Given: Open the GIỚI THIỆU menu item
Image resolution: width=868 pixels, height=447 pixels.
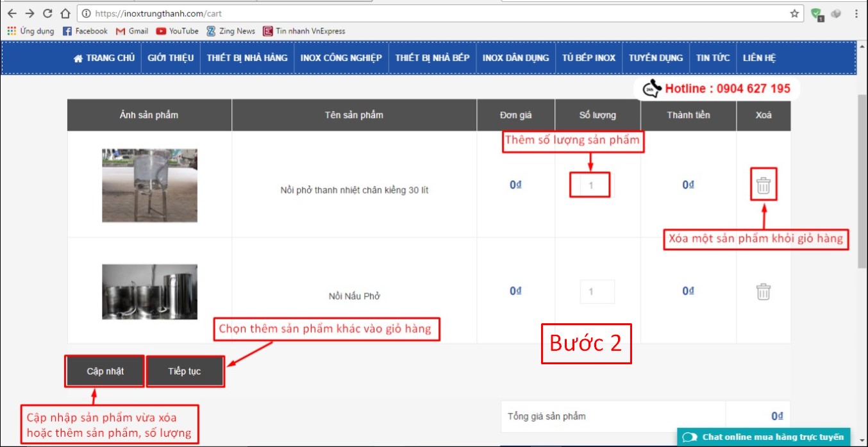Looking at the screenshot, I should click(171, 58).
